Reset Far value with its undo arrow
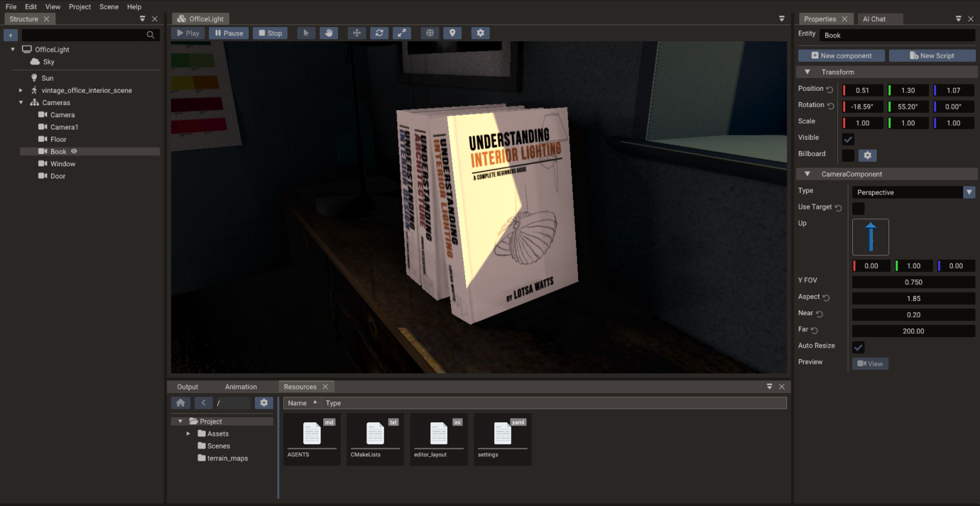This screenshot has height=506, width=980. click(x=814, y=330)
